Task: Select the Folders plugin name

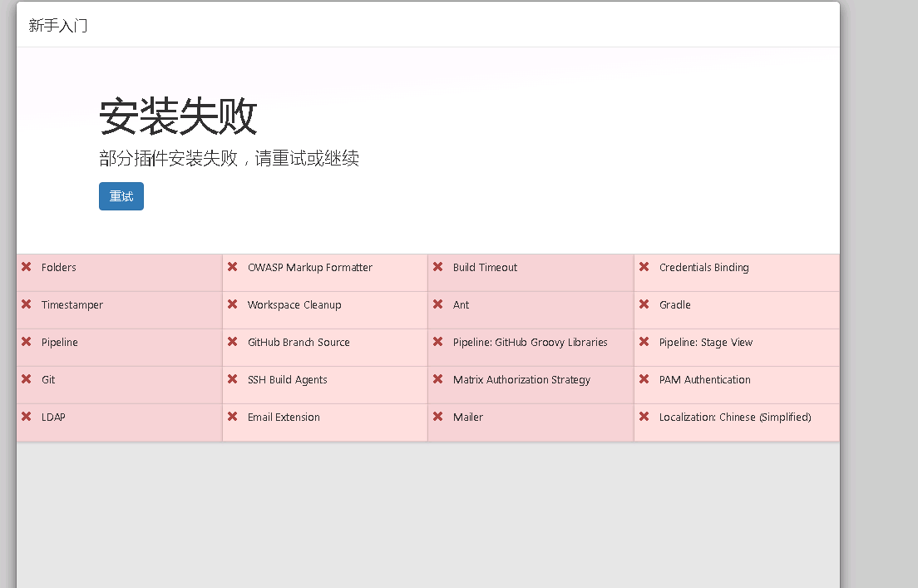Action: [58, 268]
